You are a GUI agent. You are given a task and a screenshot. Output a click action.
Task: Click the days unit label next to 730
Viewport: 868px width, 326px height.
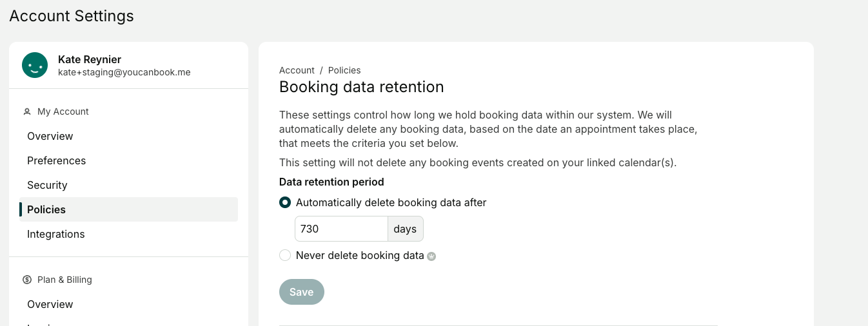click(406, 229)
